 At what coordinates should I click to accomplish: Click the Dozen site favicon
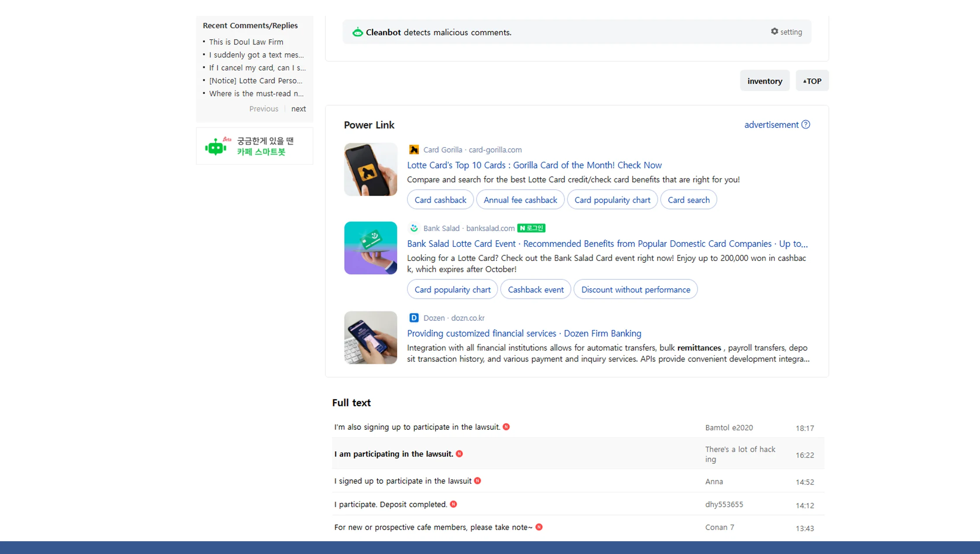tap(414, 317)
